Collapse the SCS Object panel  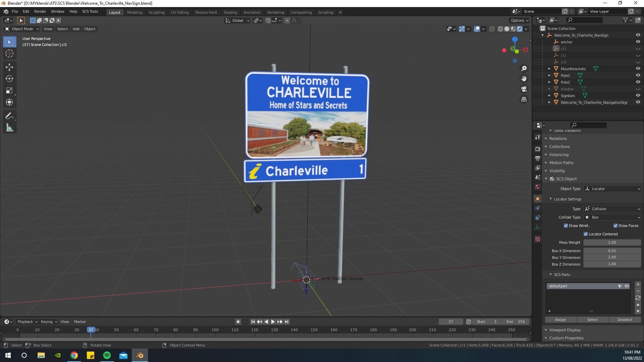coord(547,179)
